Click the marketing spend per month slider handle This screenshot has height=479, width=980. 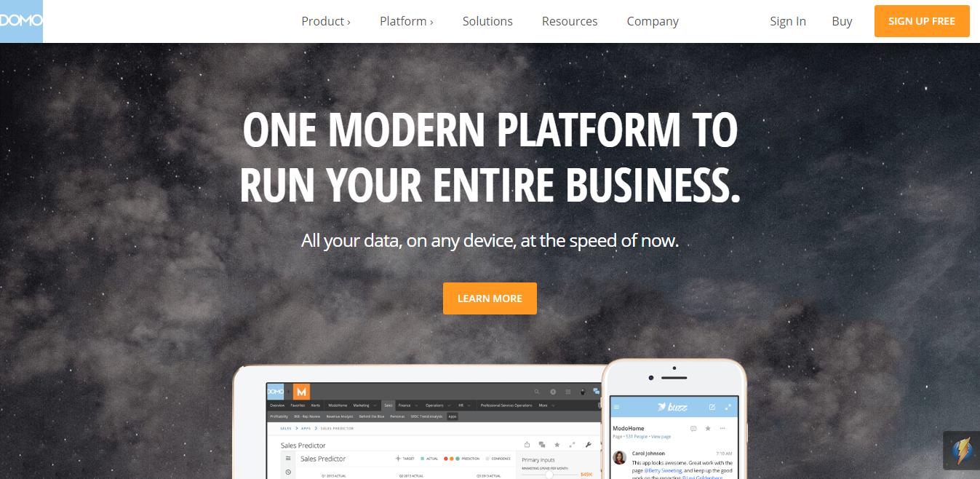pyautogui.click(x=549, y=475)
